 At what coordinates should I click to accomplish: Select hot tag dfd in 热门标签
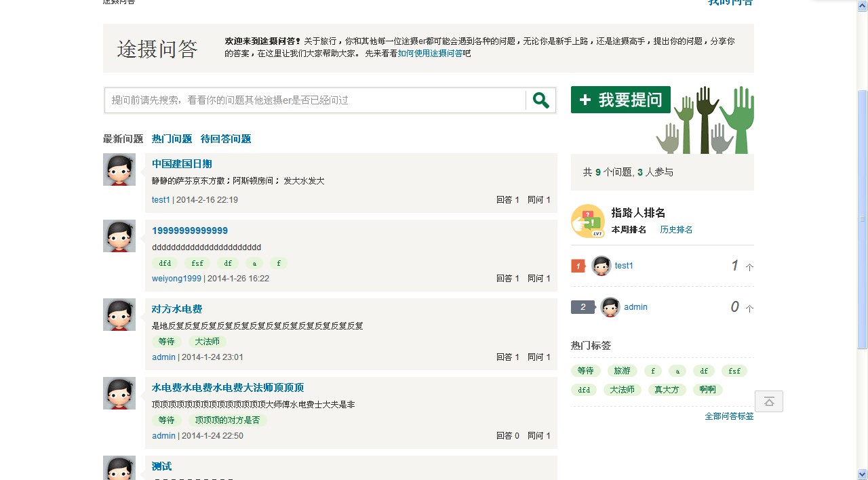coord(584,390)
